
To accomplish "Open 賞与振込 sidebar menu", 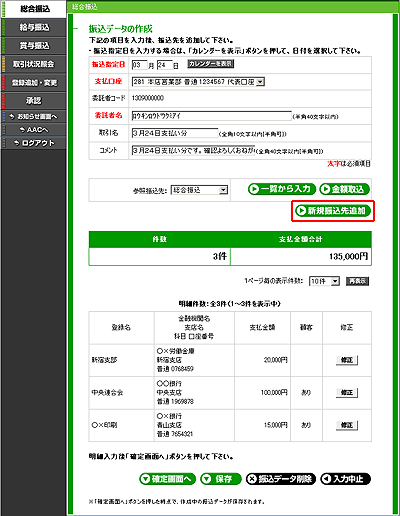I will coord(33,46).
